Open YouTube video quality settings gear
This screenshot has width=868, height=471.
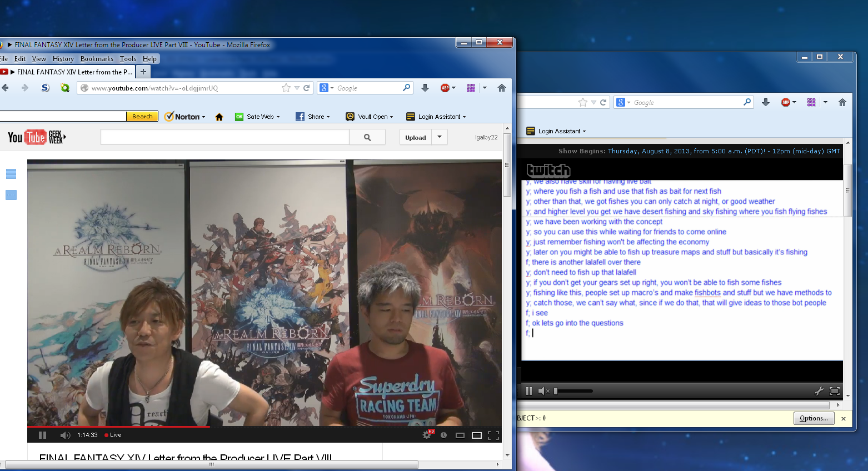tap(427, 435)
